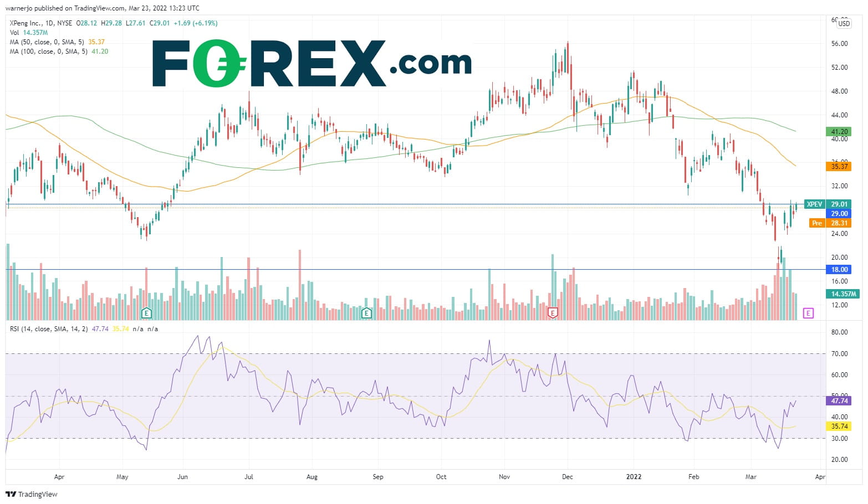Open the red earnings marker before December
Viewport: 868px width, 504px height.
552,313
